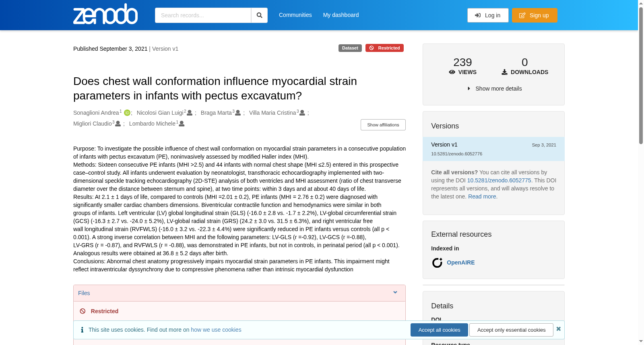Open DOI 10.5281/zenodo.6052775 link
Screen dimensions: 644x345
click(499, 180)
